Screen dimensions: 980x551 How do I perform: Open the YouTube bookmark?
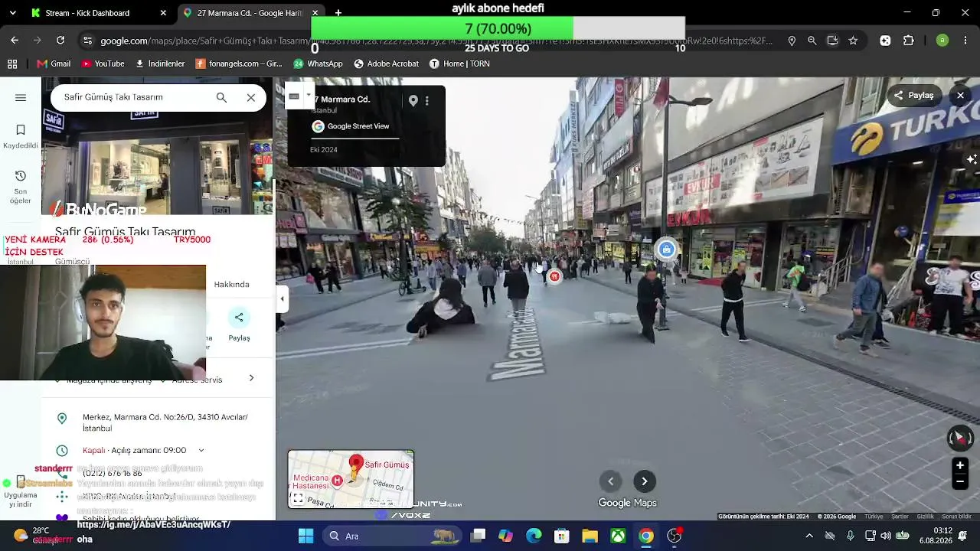pos(103,64)
